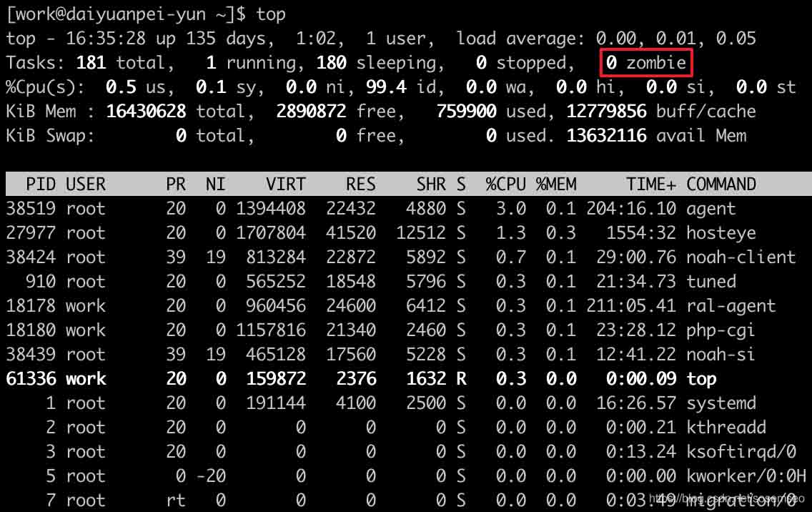Click the %CPU column header

(505, 184)
